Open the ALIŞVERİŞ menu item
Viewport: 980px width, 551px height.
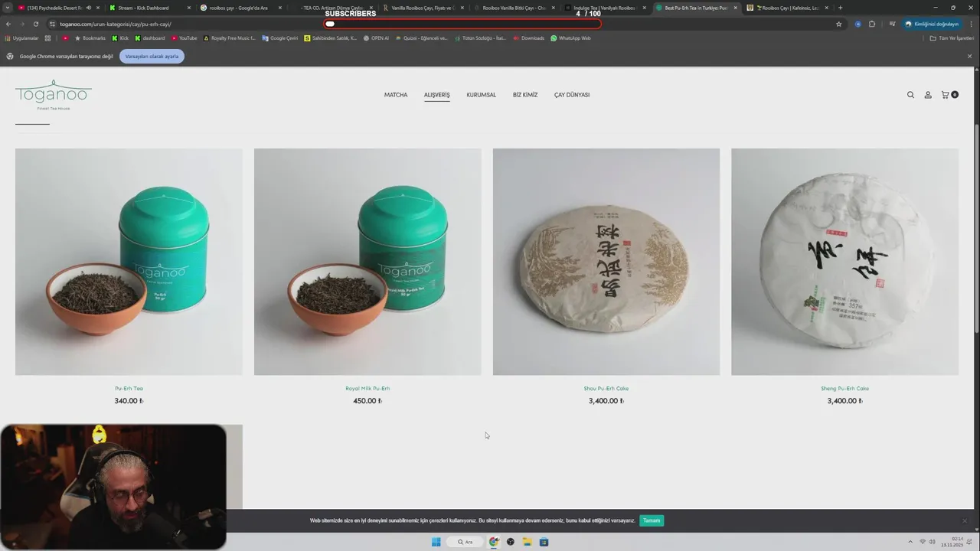coord(437,95)
